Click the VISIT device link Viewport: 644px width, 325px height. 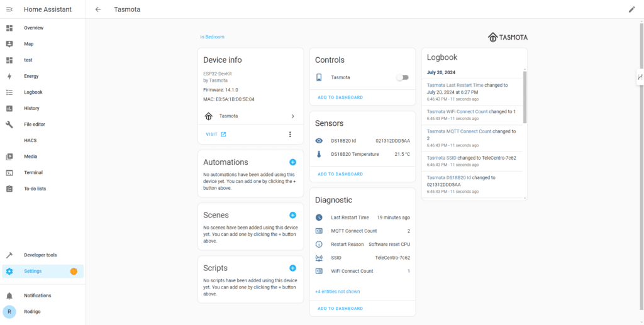[x=216, y=134]
